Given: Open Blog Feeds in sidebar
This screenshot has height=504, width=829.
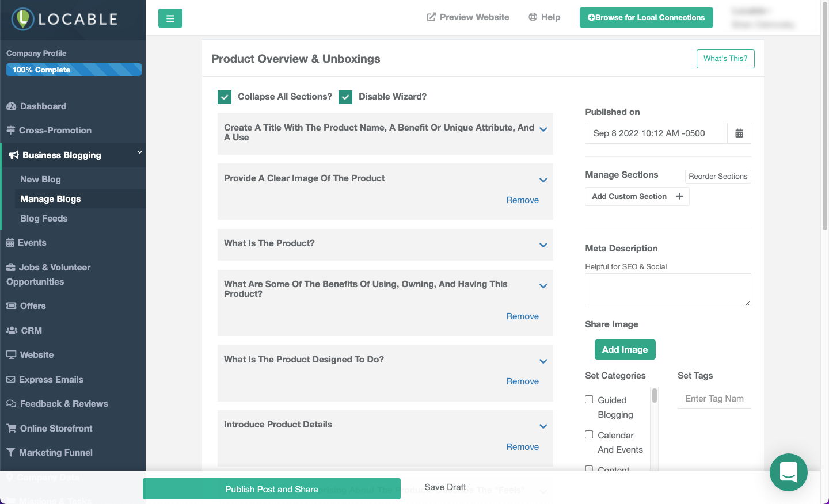Looking at the screenshot, I should click(x=44, y=219).
